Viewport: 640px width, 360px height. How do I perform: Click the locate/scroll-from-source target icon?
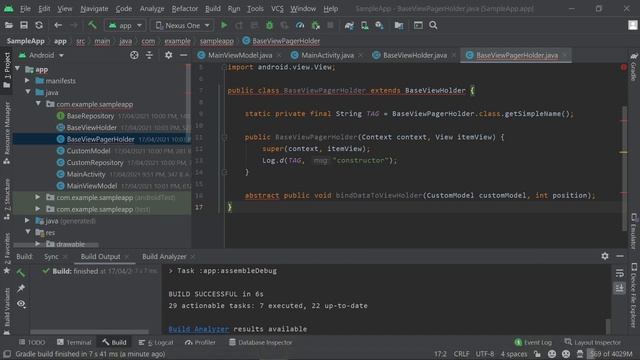coord(134,55)
